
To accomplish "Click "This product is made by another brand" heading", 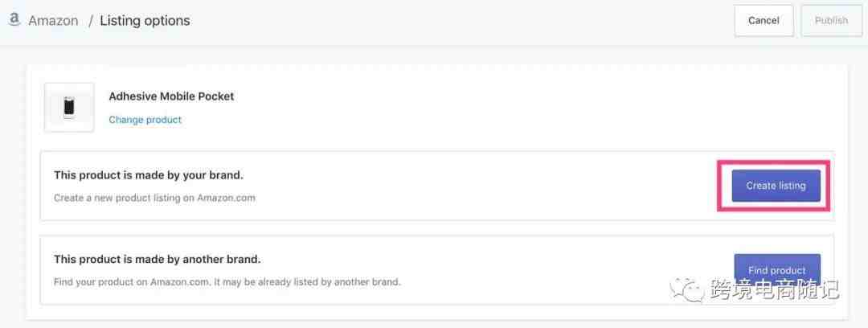I will tap(158, 260).
